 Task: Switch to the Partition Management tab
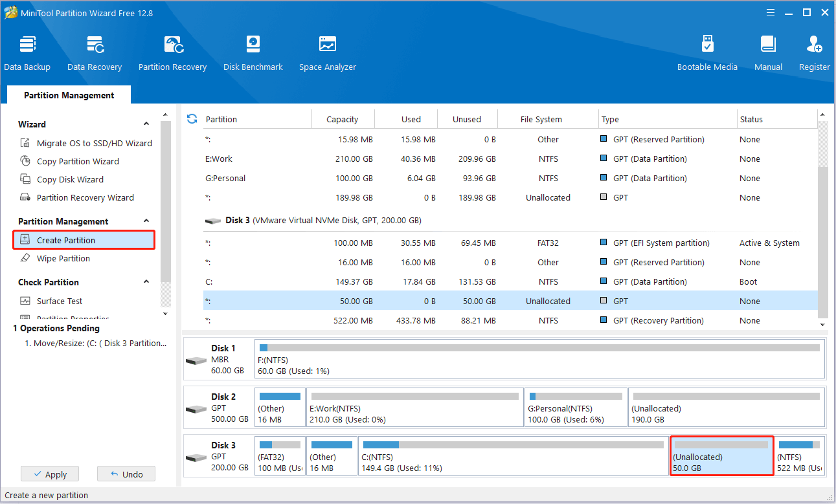coord(68,95)
